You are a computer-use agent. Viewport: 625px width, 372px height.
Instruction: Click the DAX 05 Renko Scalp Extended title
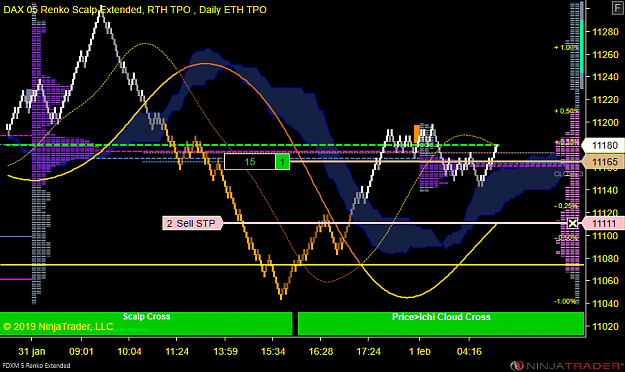[x=135, y=10]
